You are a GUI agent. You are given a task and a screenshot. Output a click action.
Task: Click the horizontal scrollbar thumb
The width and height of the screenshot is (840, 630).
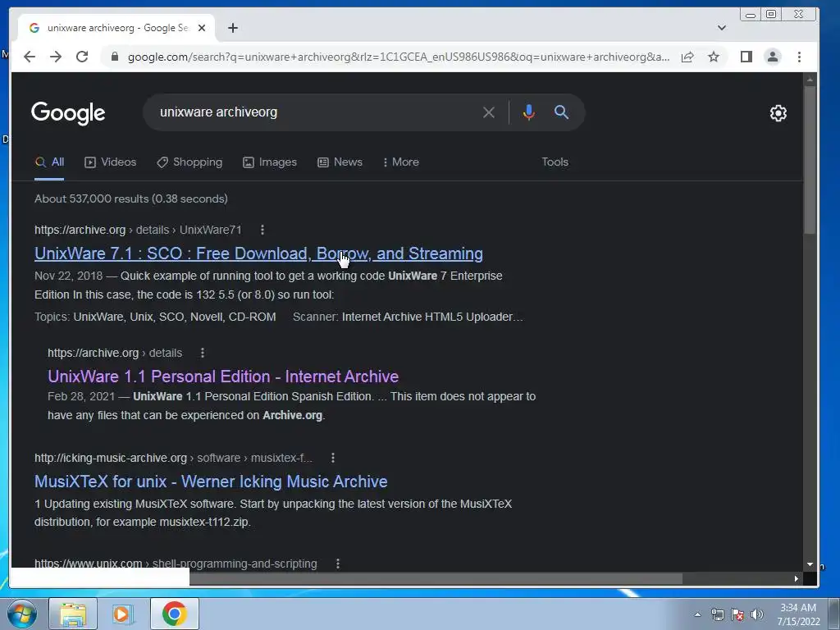(x=436, y=578)
